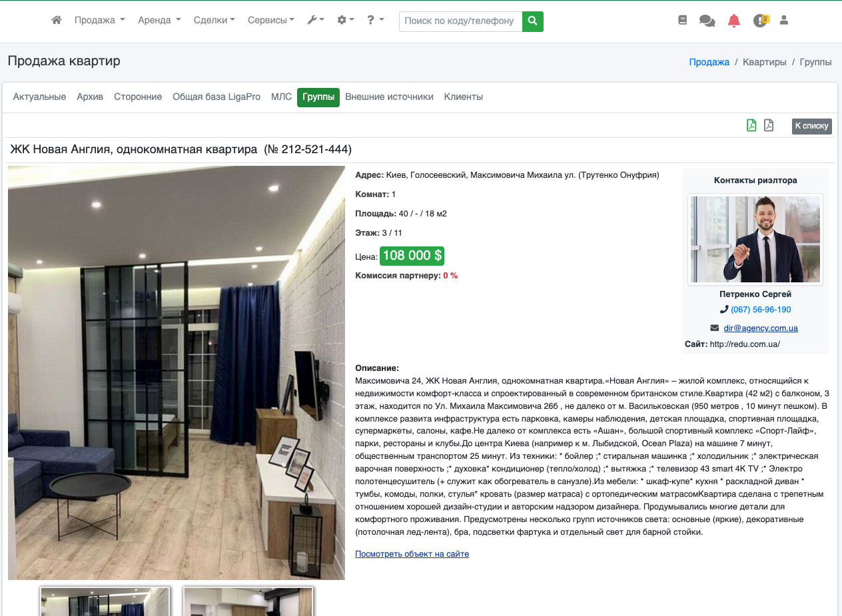Click the Комиссия партнеру 0 % value

(x=450, y=276)
